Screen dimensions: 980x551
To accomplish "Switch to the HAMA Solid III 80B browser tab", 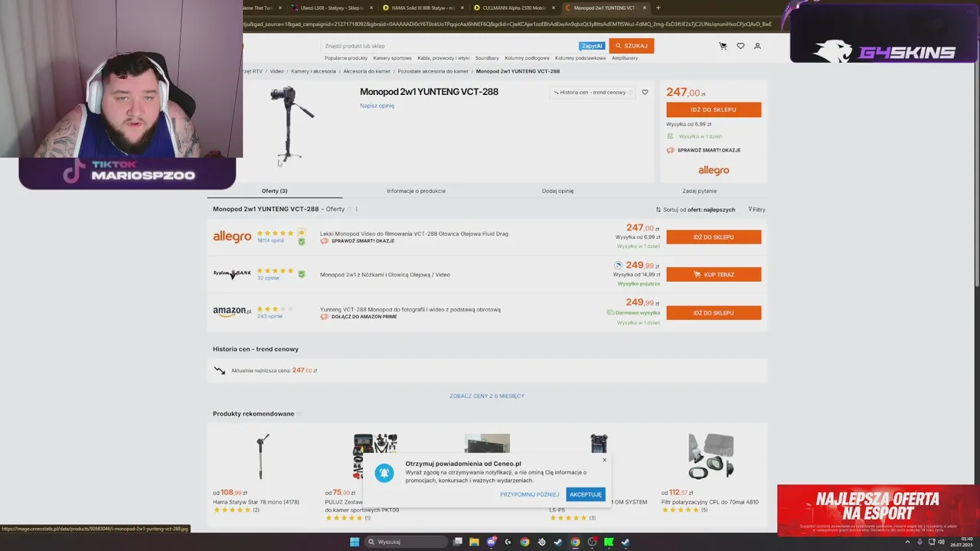I will point(423,8).
